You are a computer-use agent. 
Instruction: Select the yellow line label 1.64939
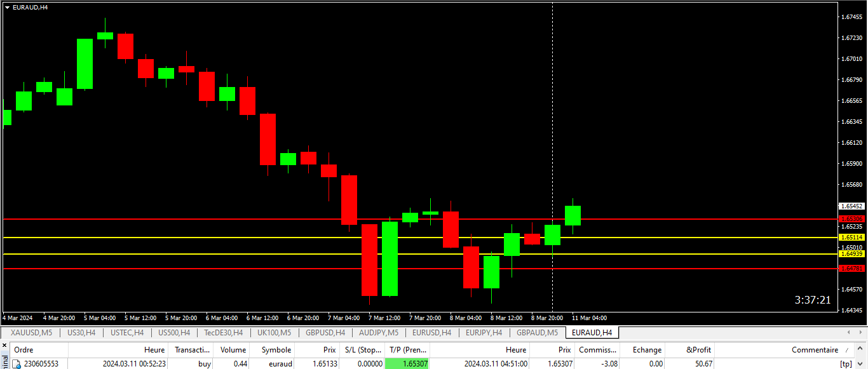coord(851,253)
